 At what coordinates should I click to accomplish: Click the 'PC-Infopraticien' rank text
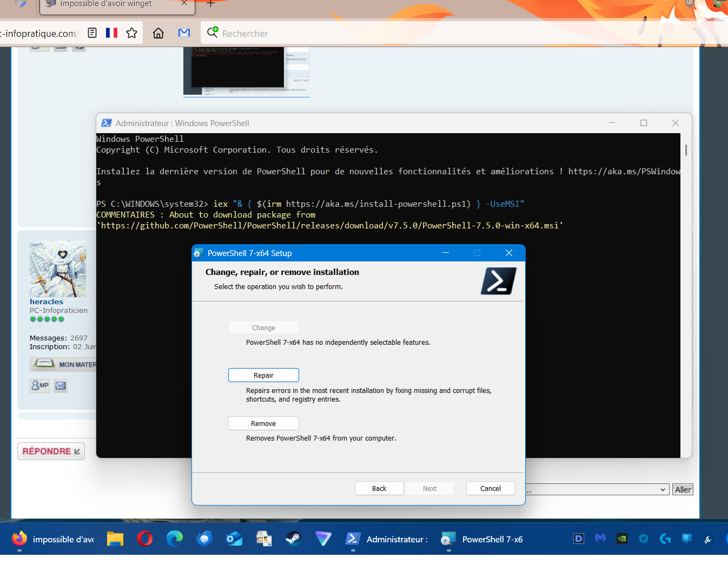click(58, 310)
